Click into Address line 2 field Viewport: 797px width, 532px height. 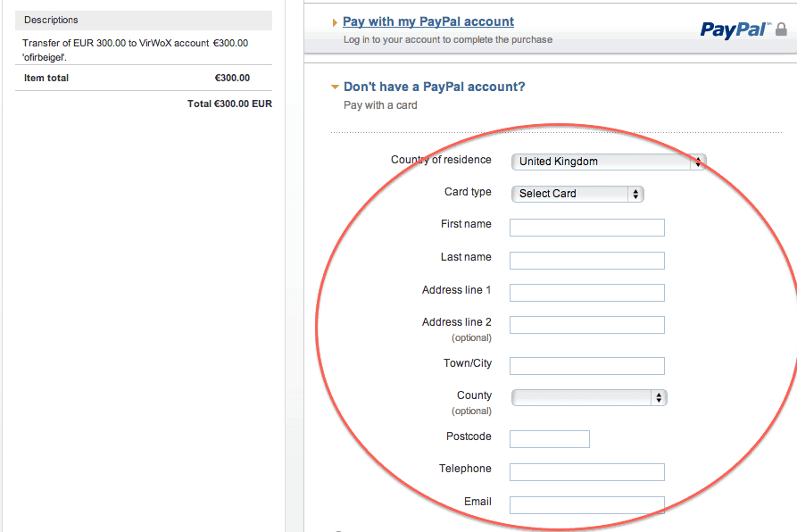click(587, 325)
